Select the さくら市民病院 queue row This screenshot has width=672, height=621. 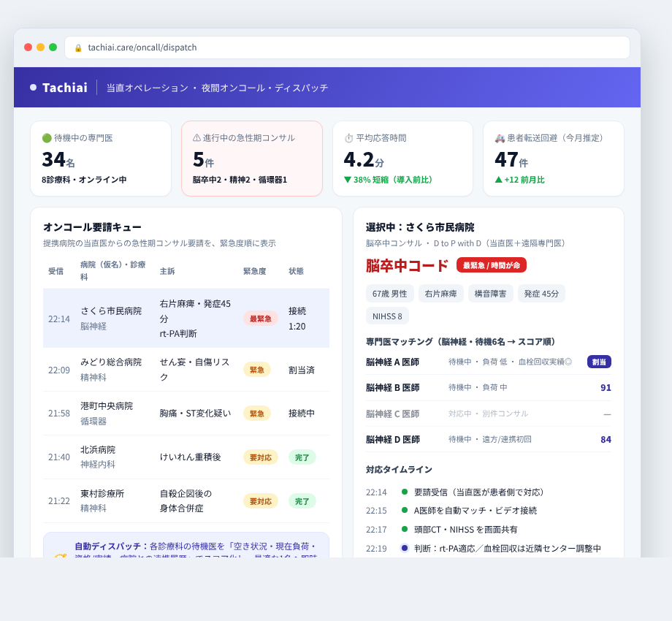pos(186,319)
